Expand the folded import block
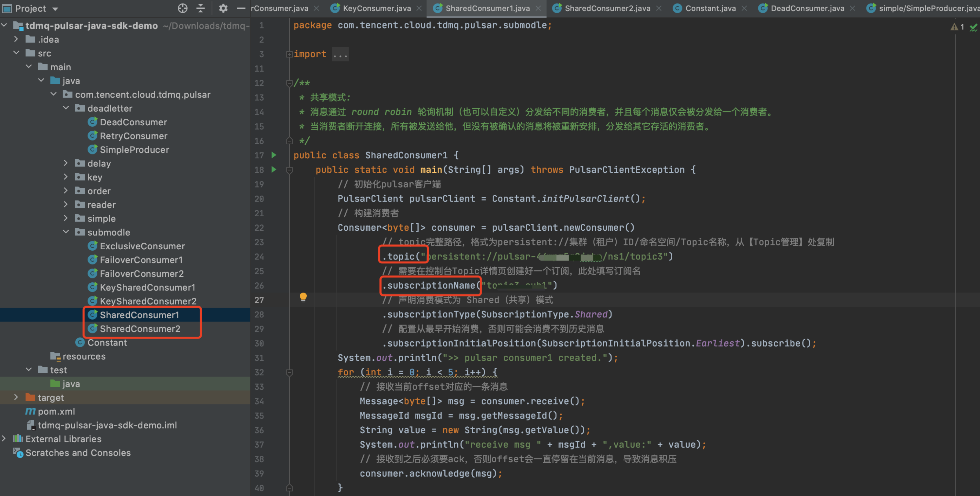The height and width of the screenshot is (496, 980). click(289, 54)
